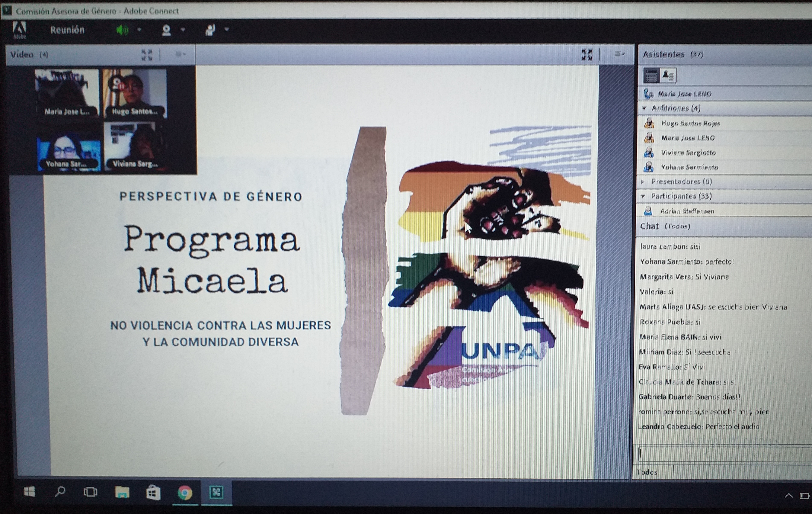Screen dimensions: 812x514
Task: Maximize the Video pod with fullscreen icon
Action: tap(147, 55)
